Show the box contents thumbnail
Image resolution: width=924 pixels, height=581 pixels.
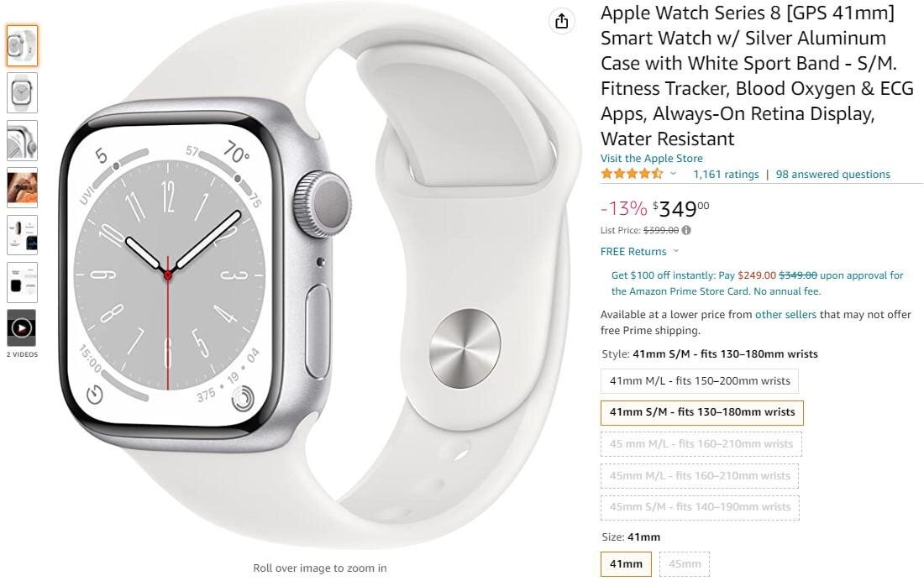23,282
